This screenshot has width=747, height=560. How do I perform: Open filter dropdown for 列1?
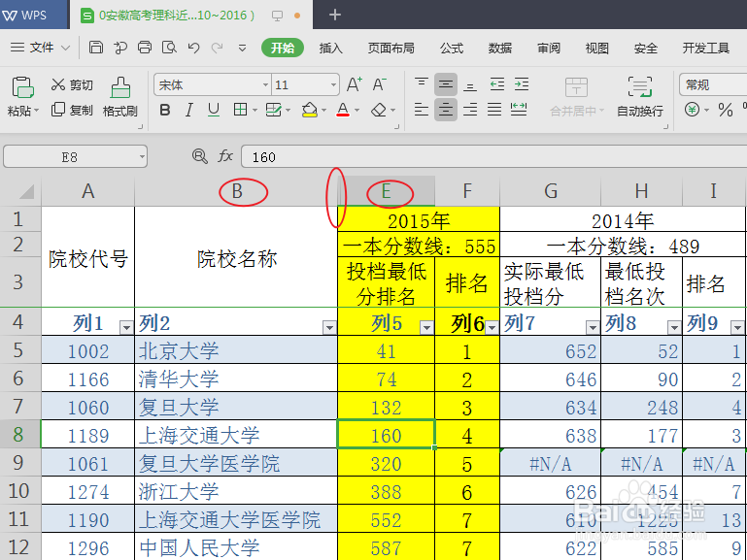(126, 327)
